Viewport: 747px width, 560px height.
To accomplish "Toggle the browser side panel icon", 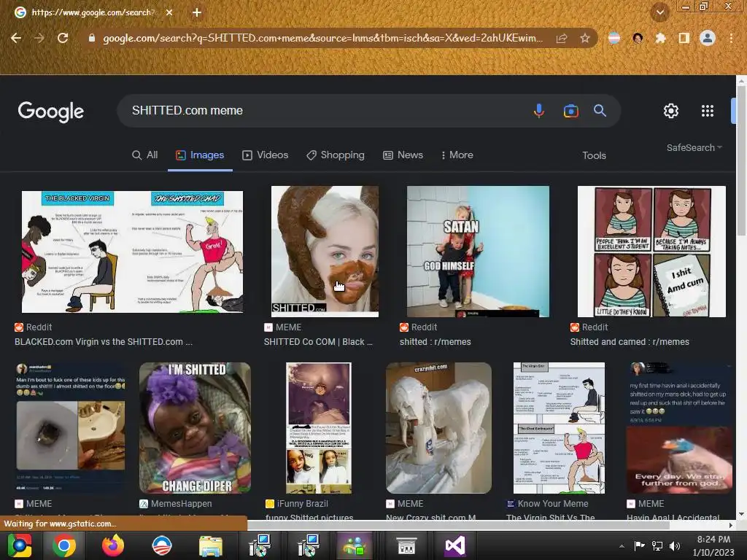I will tap(684, 38).
